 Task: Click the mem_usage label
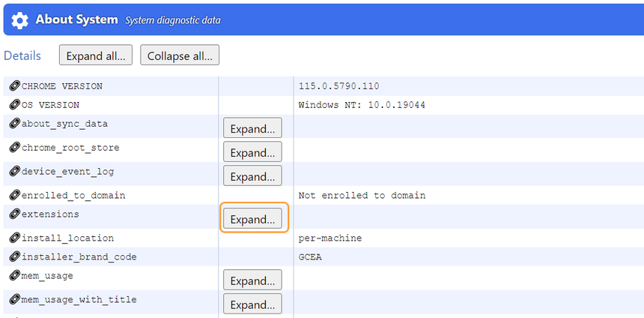tap(48, 276)
